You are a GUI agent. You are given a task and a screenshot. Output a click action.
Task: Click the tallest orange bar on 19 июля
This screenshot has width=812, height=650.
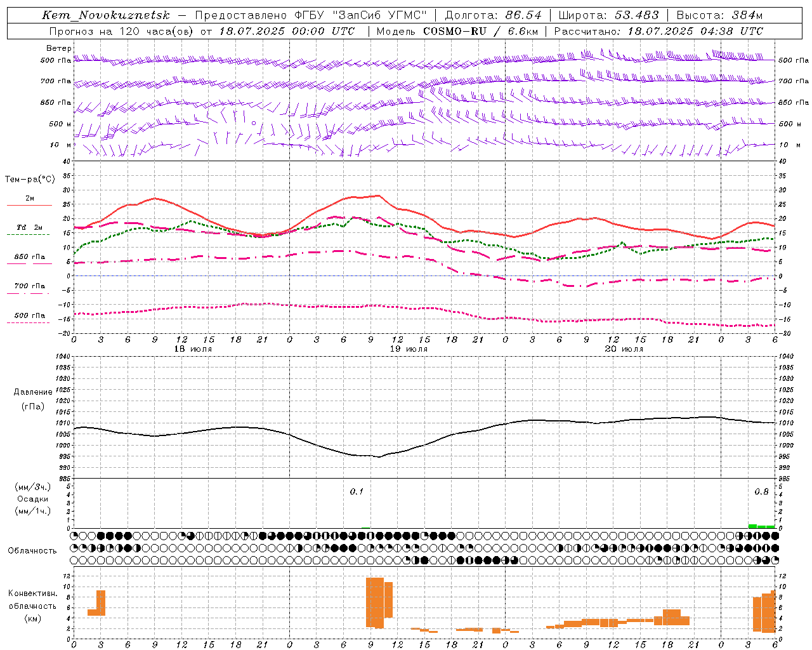pos(375,602)
